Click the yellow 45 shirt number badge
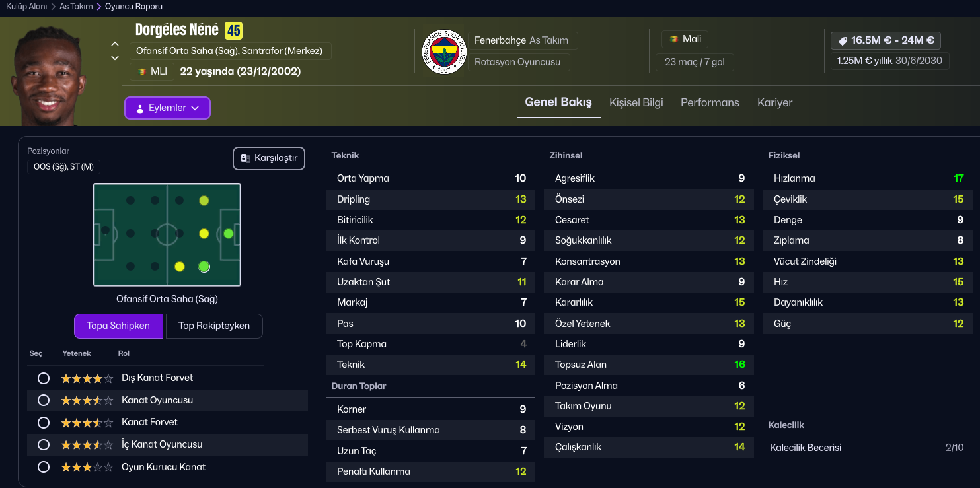The height and width of the screenshot is (488, 980). (233, 30)
